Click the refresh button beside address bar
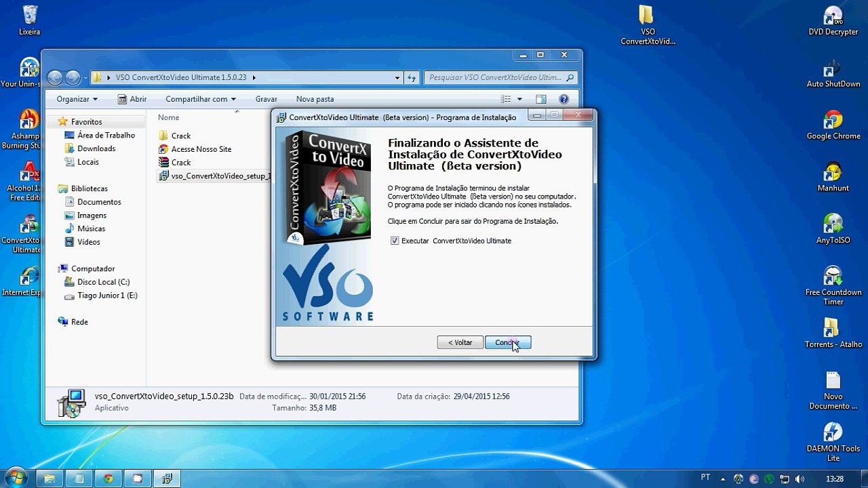This screenshot has height=488, width=868. [412, 77]
